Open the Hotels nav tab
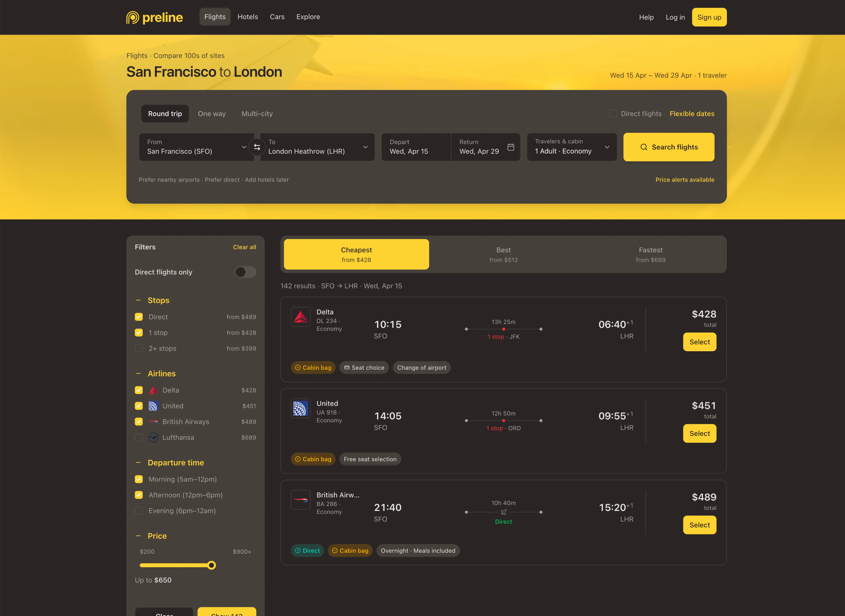845x616 pixels. coord(248,17)
